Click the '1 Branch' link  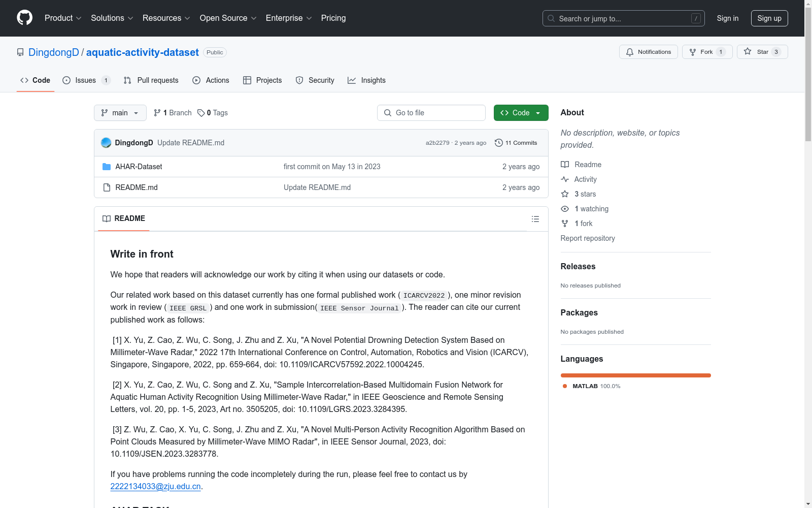(173, 113)
